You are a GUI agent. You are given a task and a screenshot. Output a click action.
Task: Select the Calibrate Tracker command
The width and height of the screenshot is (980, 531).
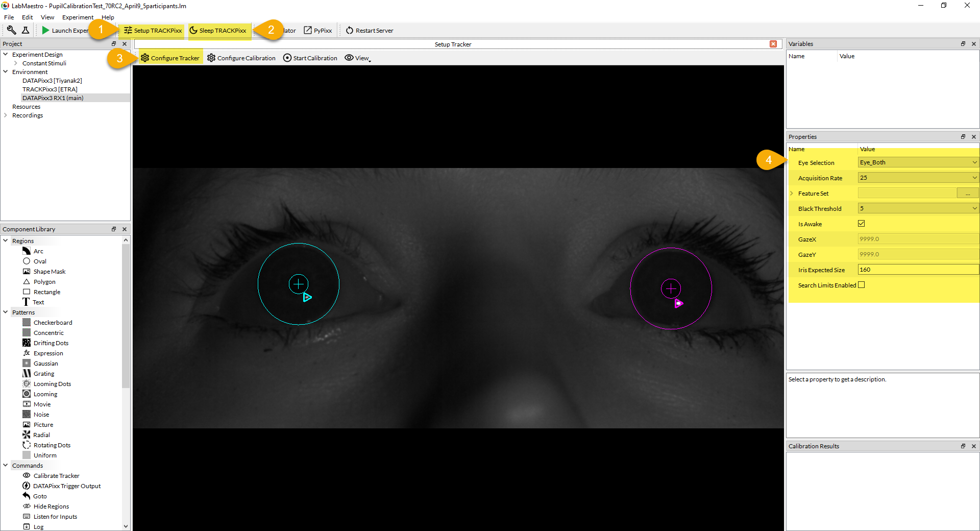(56, 476)
